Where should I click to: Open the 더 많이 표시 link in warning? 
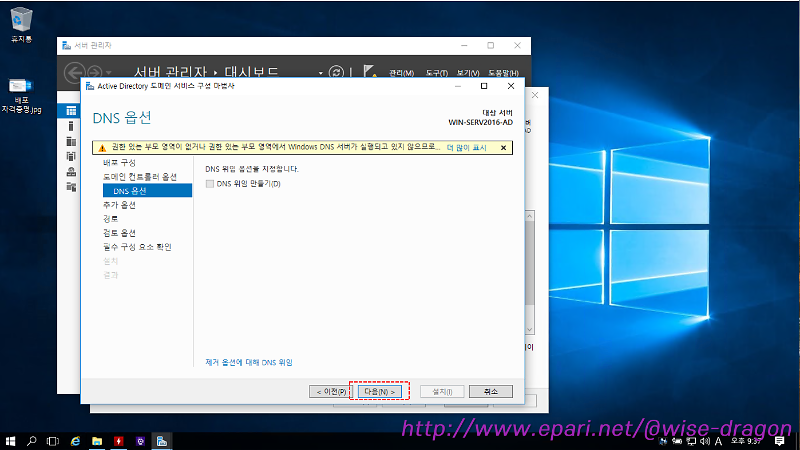(466, 147)
